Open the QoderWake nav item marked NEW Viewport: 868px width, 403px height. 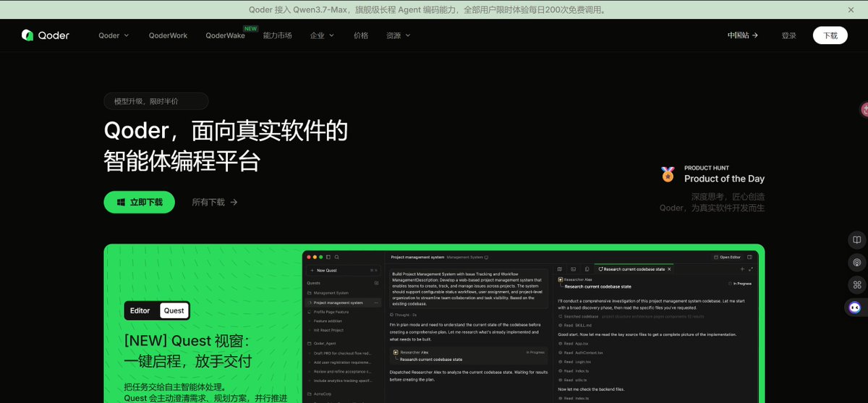pyautogui.click(x=225, y=35)
